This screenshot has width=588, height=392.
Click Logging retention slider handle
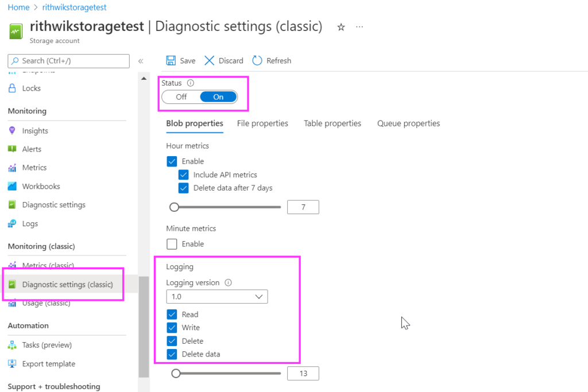(176, 373)
